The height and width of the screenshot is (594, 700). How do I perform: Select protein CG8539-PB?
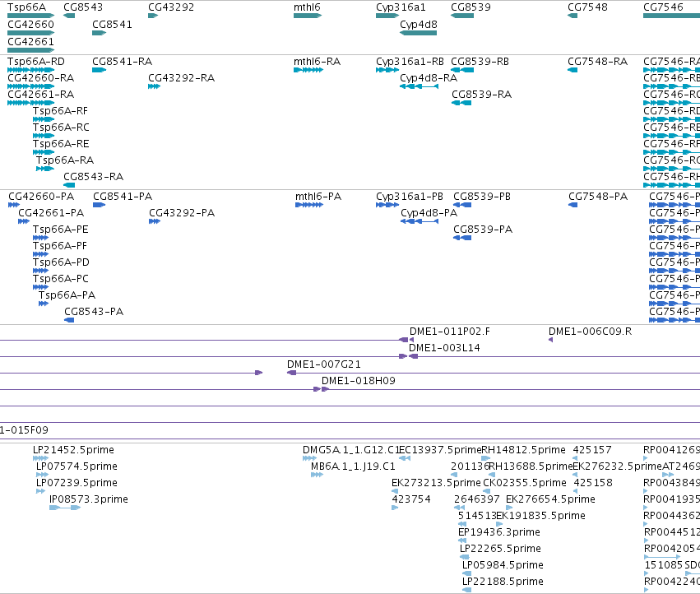point(462,205)
